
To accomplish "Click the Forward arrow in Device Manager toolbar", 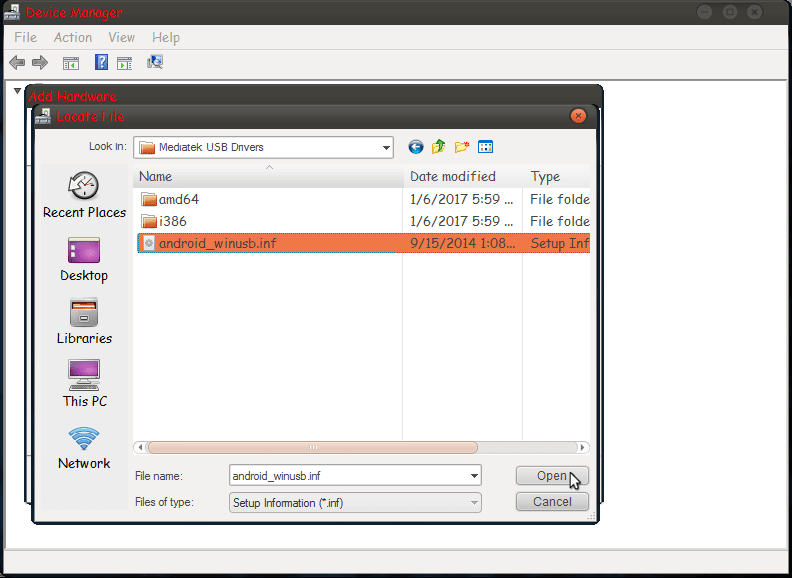I will 40,63.
